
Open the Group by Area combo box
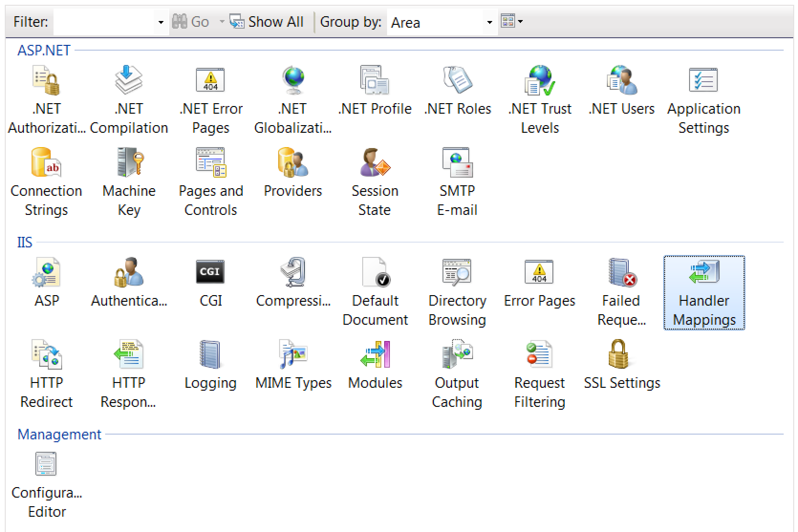(x=442, y=22)
